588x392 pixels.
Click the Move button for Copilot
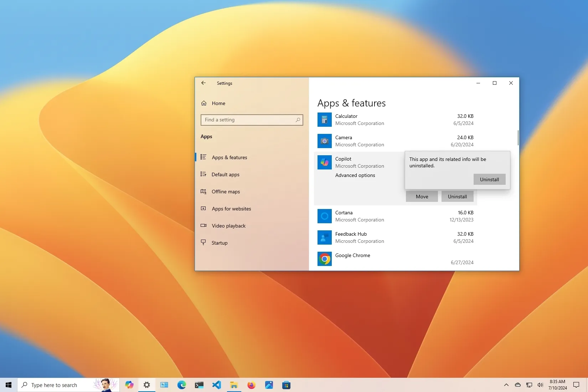point(422,196)
